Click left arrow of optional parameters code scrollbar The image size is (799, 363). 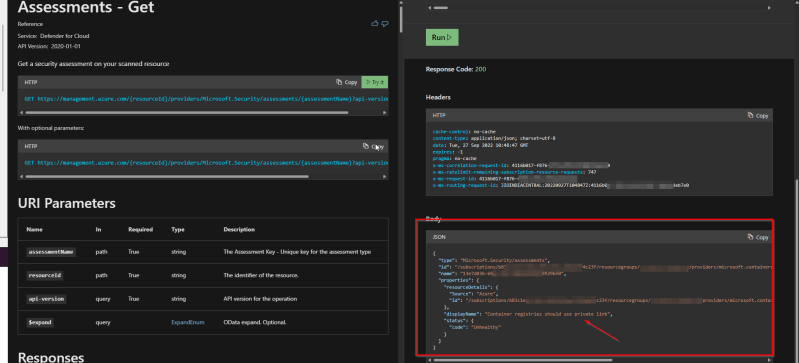(21, 176)
